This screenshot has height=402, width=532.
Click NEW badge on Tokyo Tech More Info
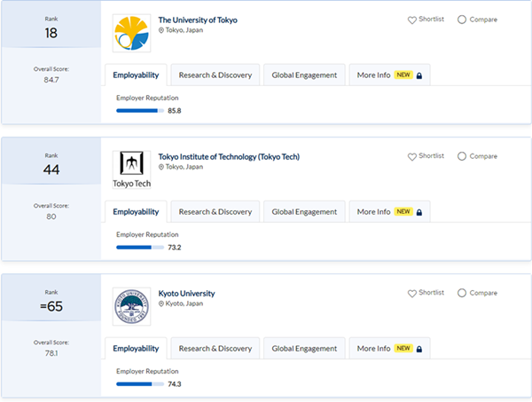tap(403, 211)
